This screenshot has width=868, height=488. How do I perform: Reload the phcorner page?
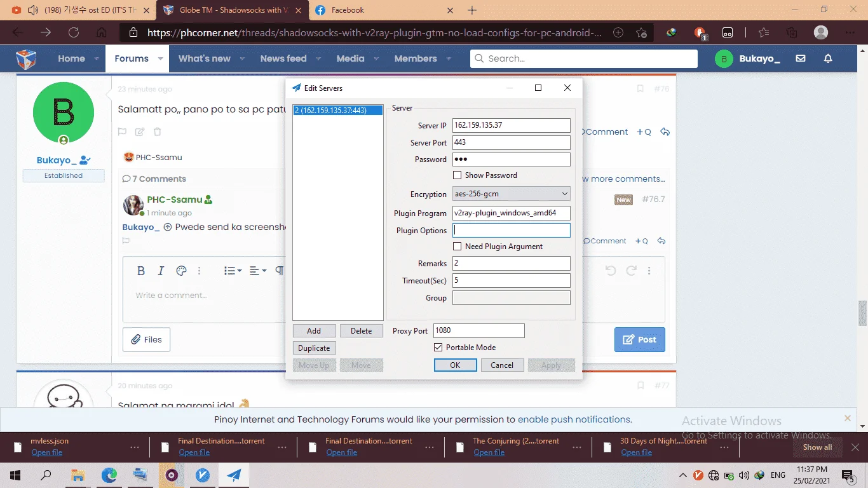pyautogui.click(x=74, y=32)
